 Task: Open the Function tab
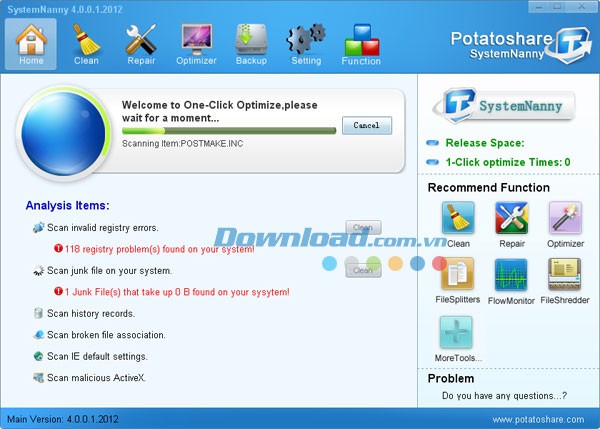pyautogui.click(x=361, y=44)
